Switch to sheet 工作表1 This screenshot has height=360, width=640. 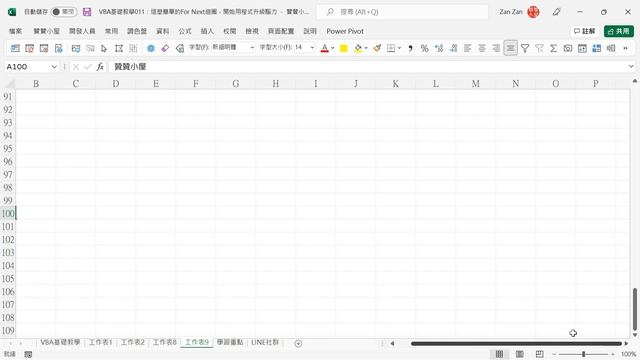100,342
